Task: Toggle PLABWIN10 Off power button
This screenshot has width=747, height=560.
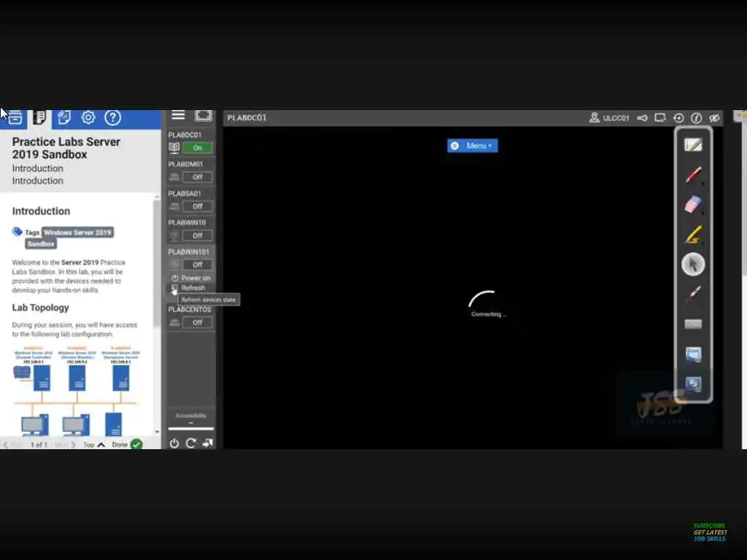Action: point(197,236)
